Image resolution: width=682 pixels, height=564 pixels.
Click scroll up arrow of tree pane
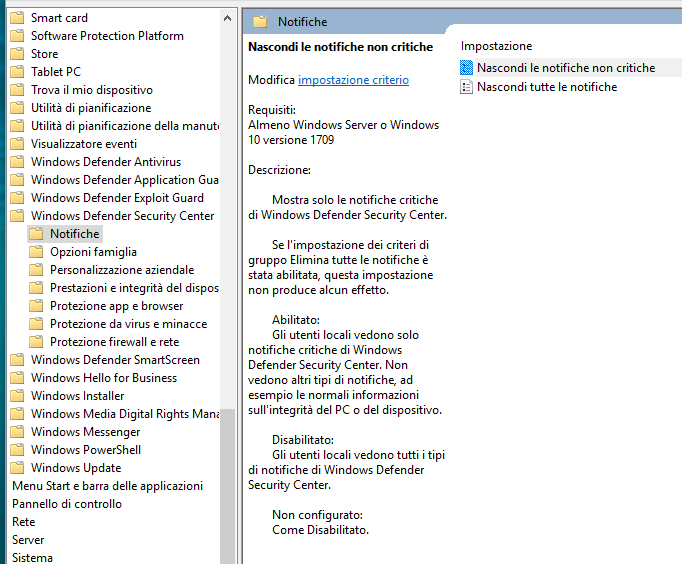click(x=227, y=18)
